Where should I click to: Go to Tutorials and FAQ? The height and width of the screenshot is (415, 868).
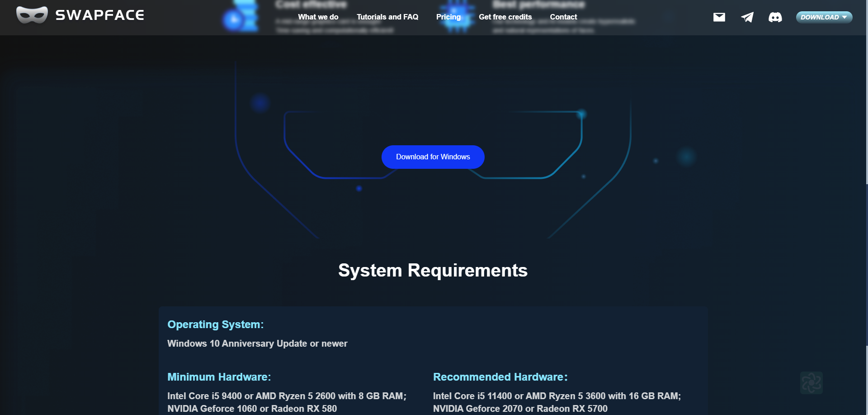[x=387, y=17]
